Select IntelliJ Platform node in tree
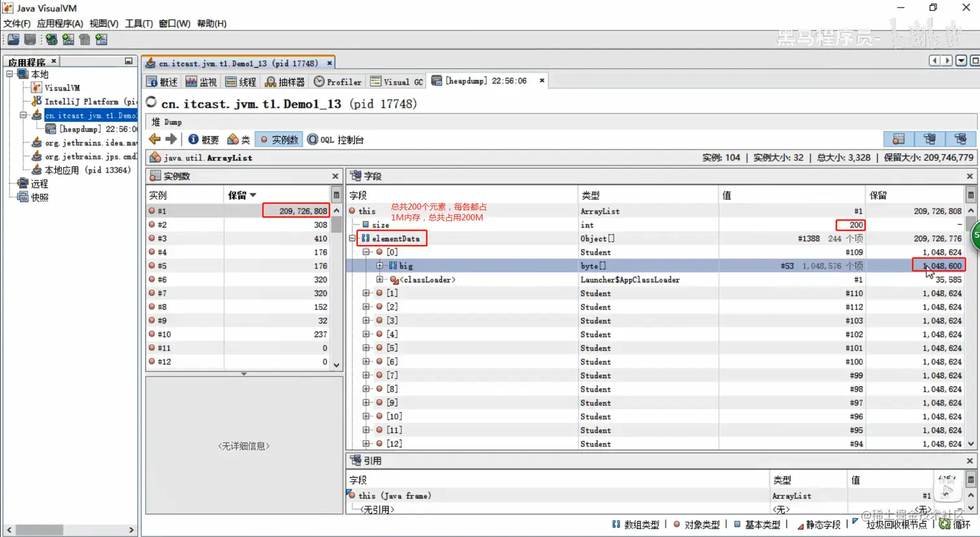980x537 pixels. [x=84, y=102]
